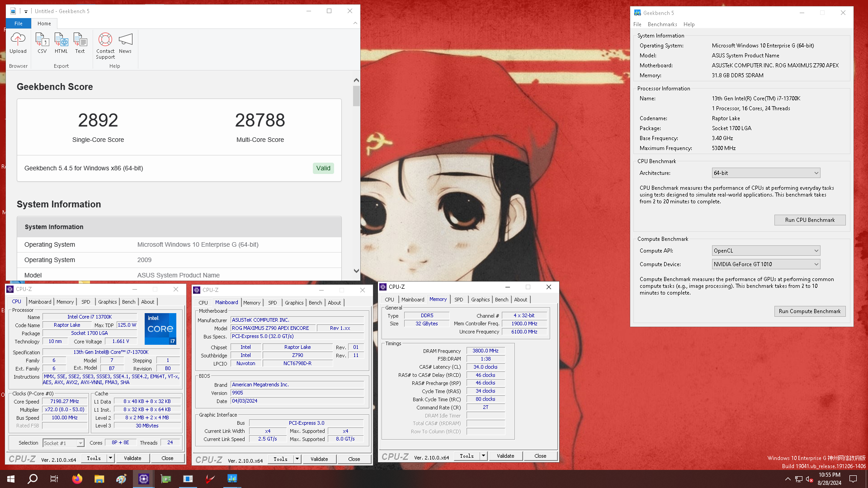Show hidden system tray icons
This screenshot has width=868, height=488.
tap(788, 479)
